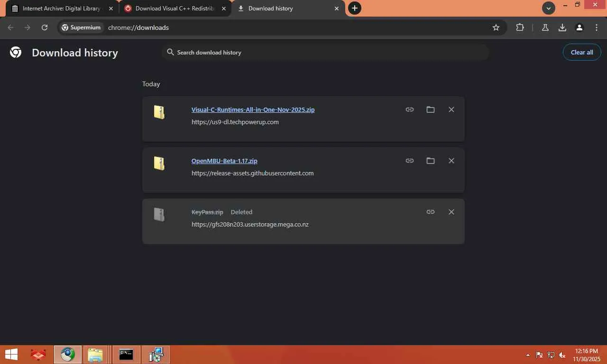This screenshot has width=607, height=364.
Task: Click the struck-through KeyPass.zip filename
Action: click(x=207, y=212)
